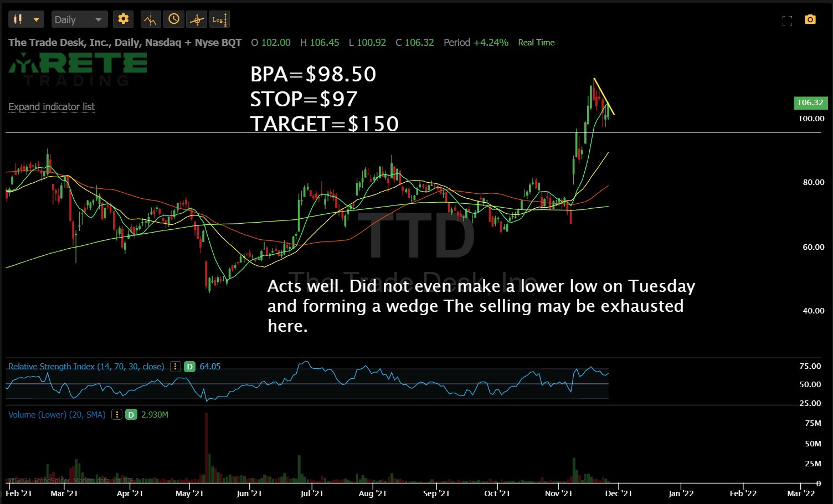
Task: Click the RSI value 64.05
Action: 210,367
